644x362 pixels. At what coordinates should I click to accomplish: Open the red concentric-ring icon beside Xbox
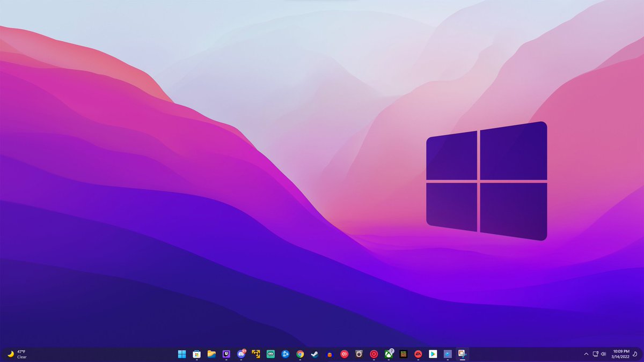(x=374, y=354)
